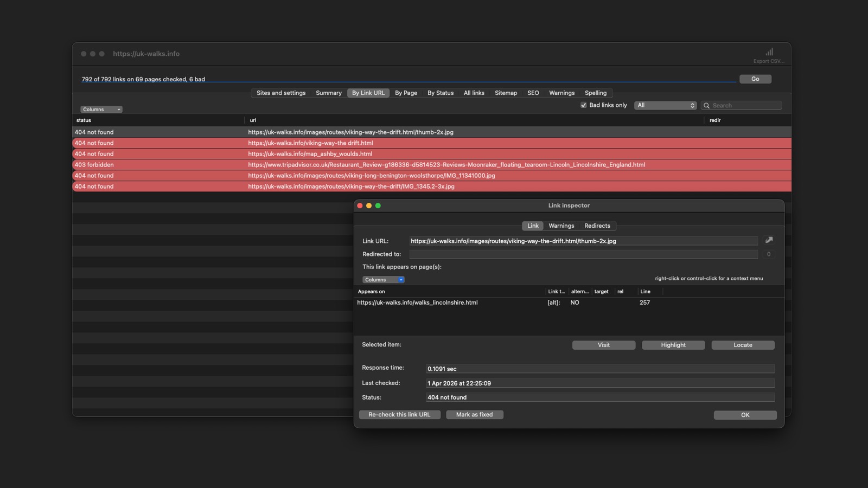
Task: Switch to By Page tab
Action: pyautogui.click(x=406, y=93)
